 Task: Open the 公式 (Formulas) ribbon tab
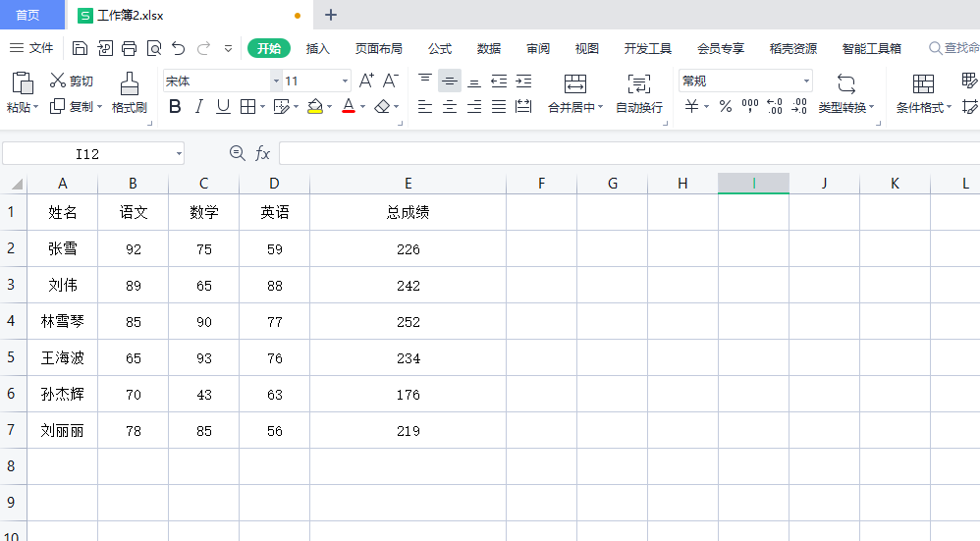440,48
